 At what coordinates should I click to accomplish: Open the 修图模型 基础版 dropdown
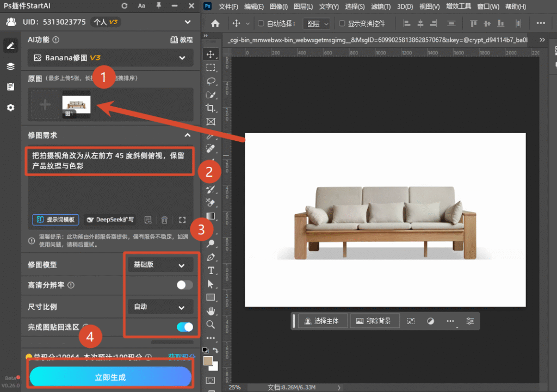[x=160, y=265]
